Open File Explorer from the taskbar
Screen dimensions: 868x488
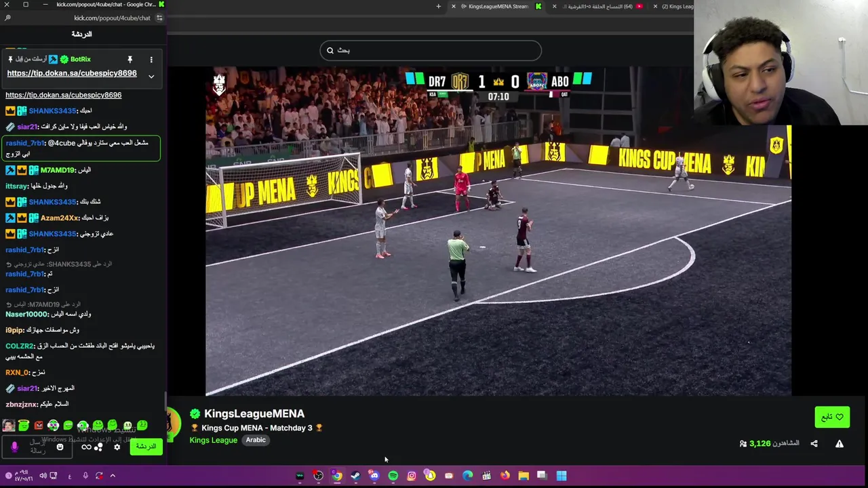tap(524, 476)
